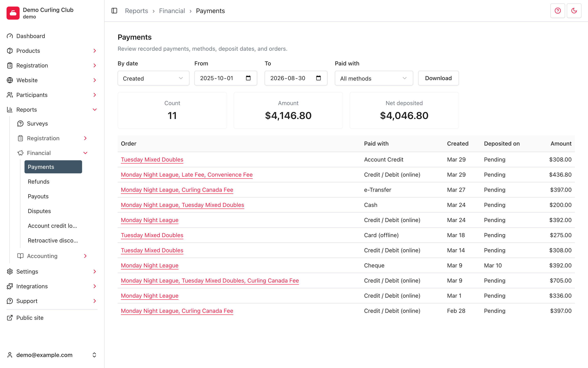Click the Download button
The height and width of the screenshot is (368, 588).
438,78
